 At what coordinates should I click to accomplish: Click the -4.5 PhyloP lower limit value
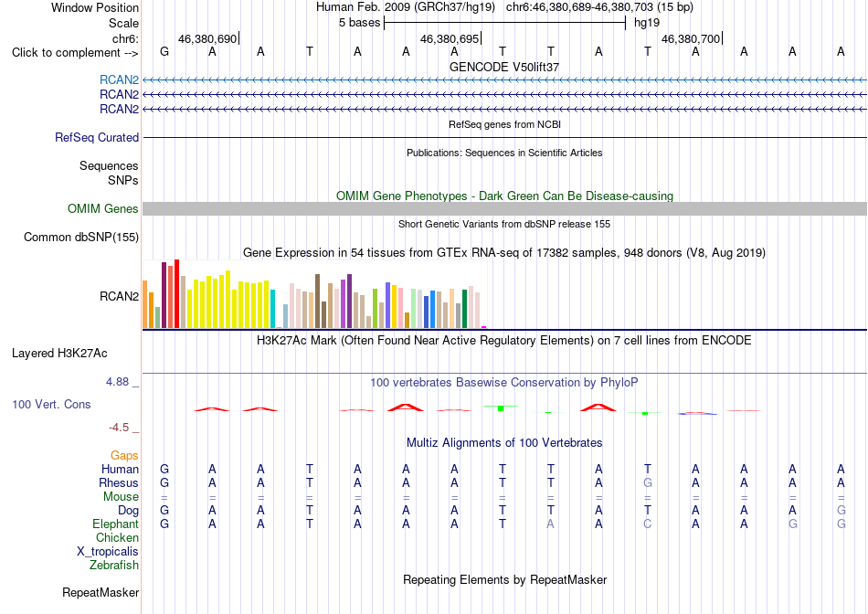click(x=119, y=428)
